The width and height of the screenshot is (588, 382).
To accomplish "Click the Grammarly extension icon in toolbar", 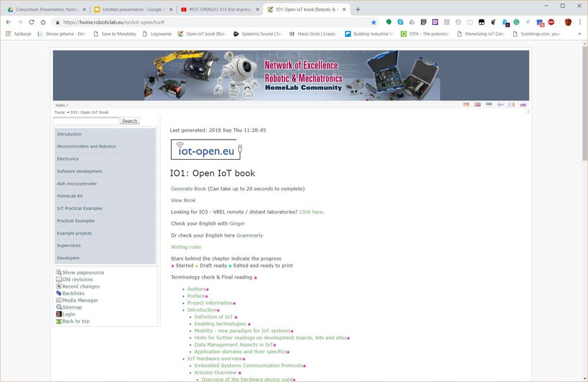I will tap(516, 22).
